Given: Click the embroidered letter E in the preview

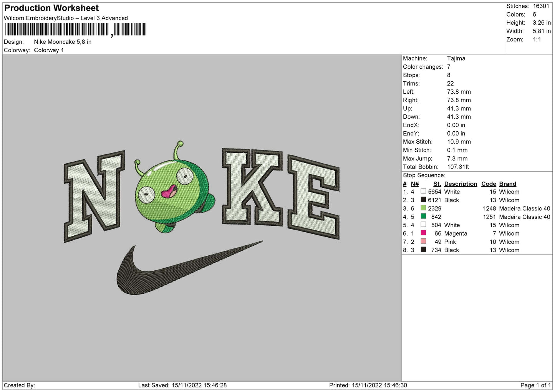Looking at the screenshot, I should pyautogui.click(x=313, y=197).
